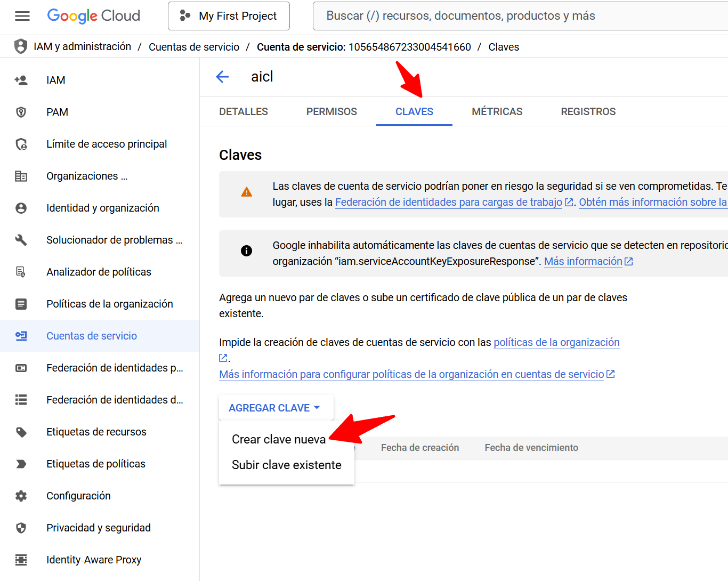The image size is (728, 581).
Task: Click the PAM shield icon
Action: pos(21,112)
